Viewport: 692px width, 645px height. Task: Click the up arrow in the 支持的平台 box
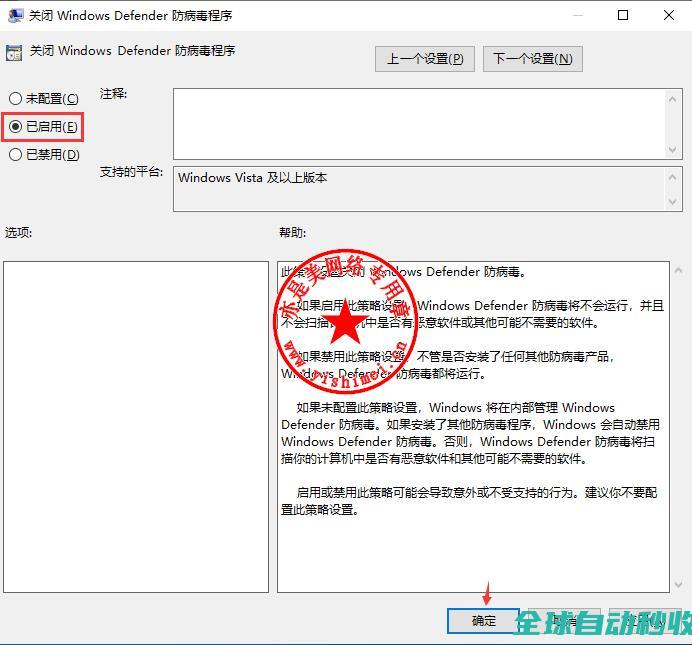coord(673,176)
